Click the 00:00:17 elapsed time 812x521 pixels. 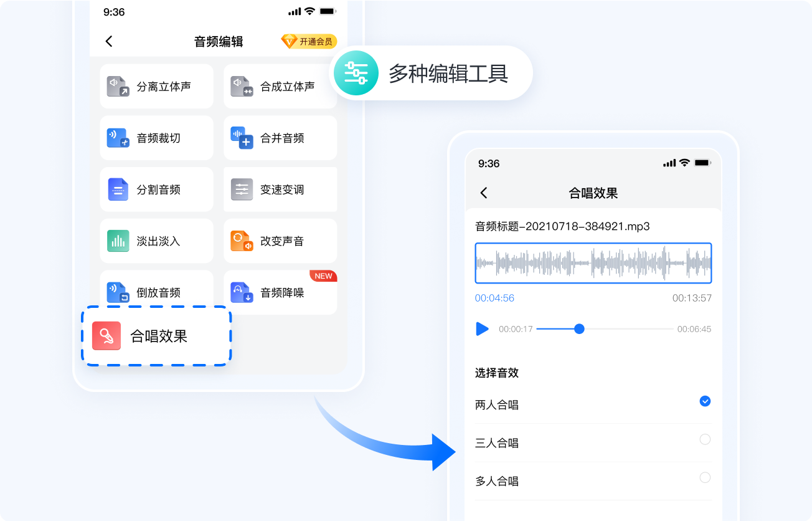tap(516, 329)
